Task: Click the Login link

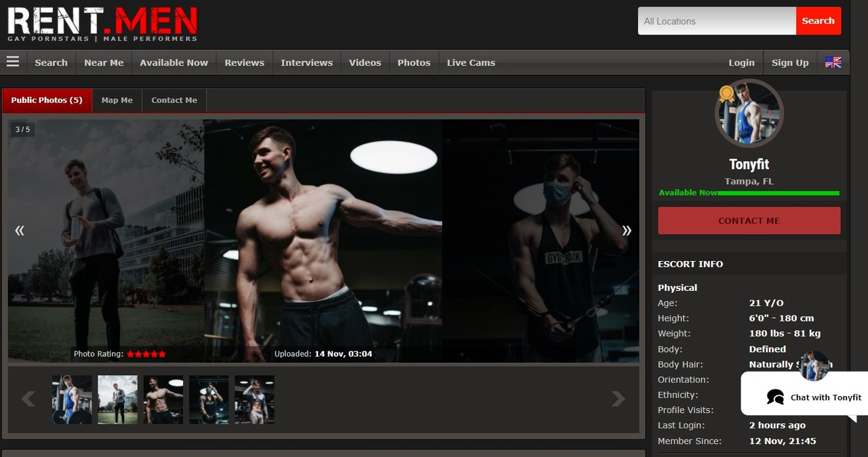Action: tap(741, 62)
